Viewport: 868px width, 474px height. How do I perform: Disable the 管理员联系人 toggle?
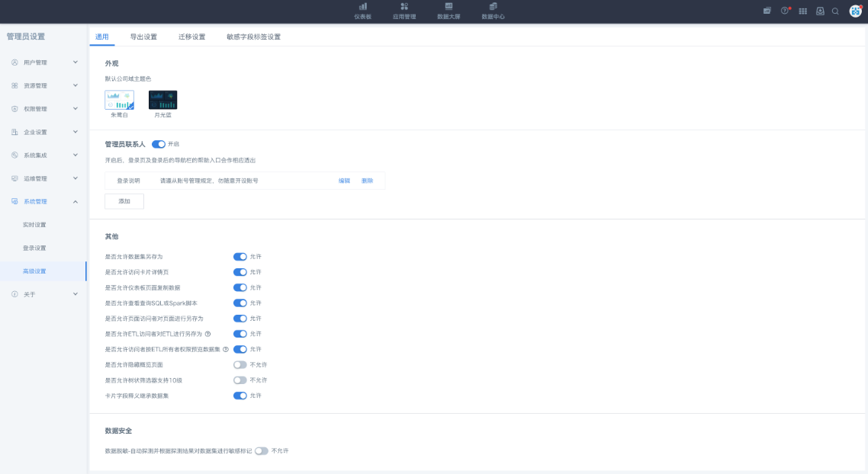[159, 144]
